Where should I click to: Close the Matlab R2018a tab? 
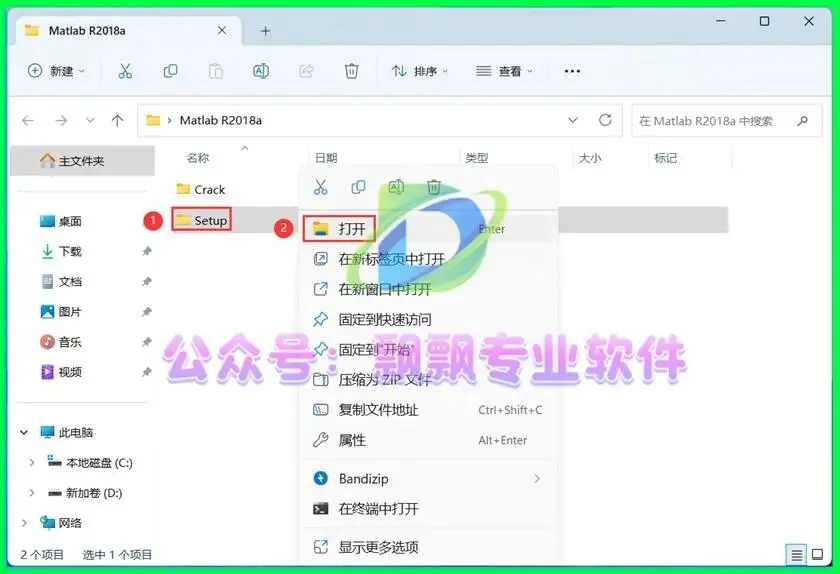tap(222, 31)
